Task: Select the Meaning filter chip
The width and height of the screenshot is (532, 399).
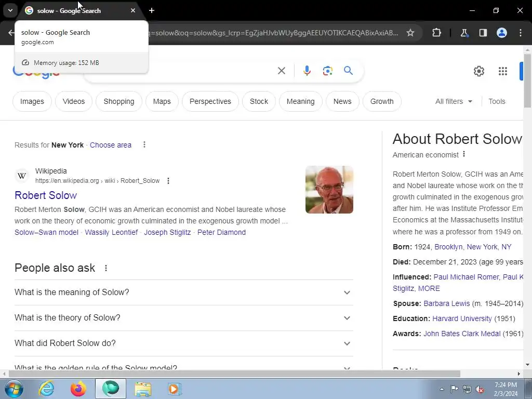Action: click(x=301, y=101)
